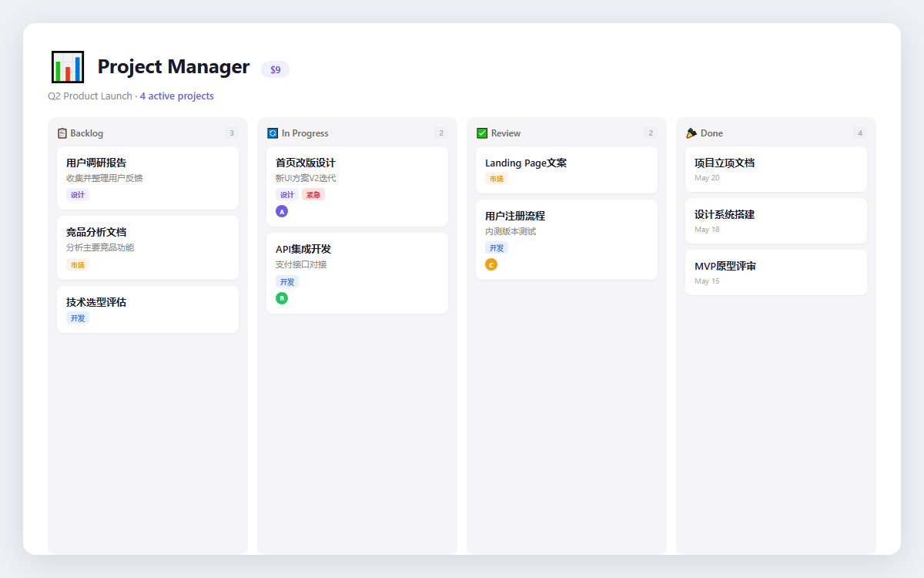This screenshot has height=578, width=924.
Task: Click avatar C on 用户注册流程 card
Action: (x=491, y=264)
